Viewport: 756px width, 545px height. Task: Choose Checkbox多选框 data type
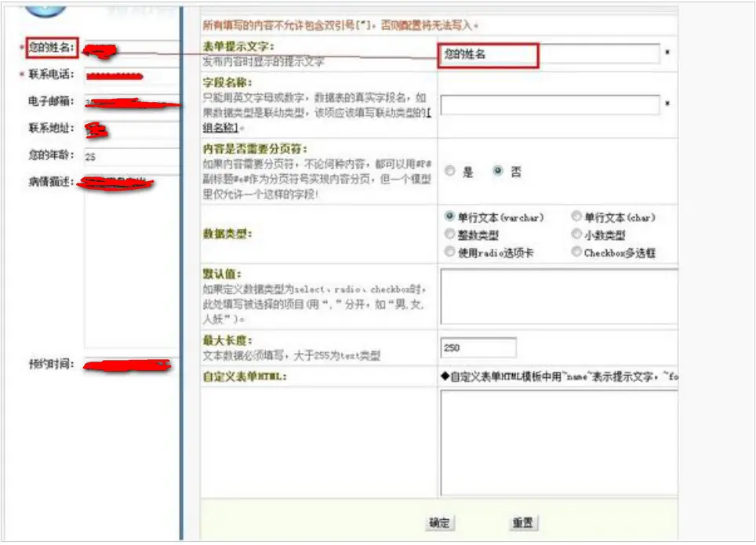click(576, 251)
